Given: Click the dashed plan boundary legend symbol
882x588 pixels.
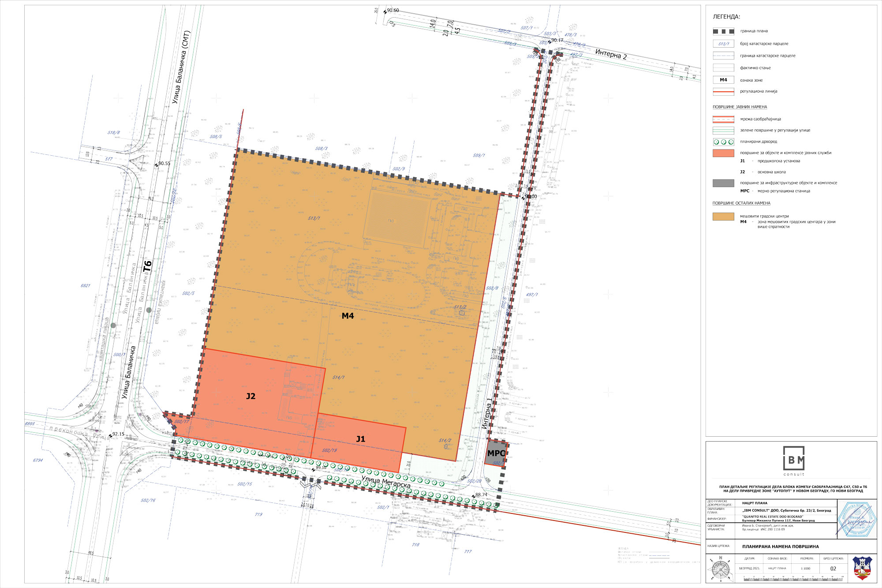Looking at the screenshot, I should (x=723, y=31).
